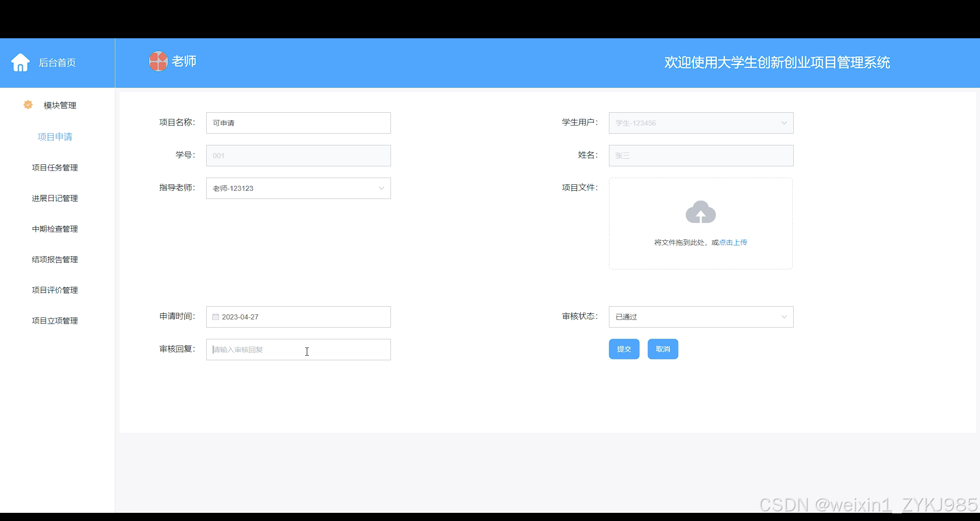
Task: Click the 审核状态 dropdown chevron
Action: point(784,317)
